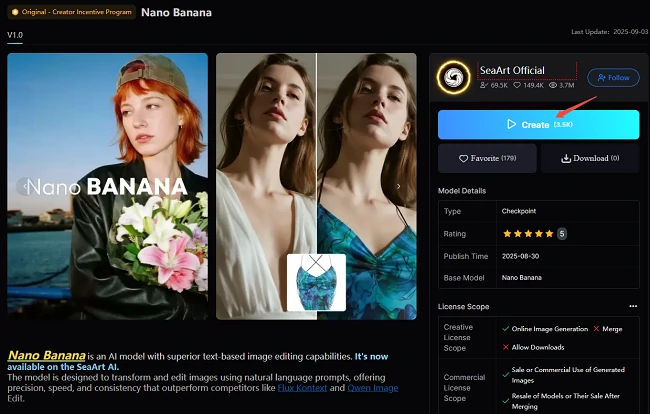Click the rating count badge showing 5
The height and width of the screenshot is (414, 650).
pyautogui.click(x=561, y=233)
